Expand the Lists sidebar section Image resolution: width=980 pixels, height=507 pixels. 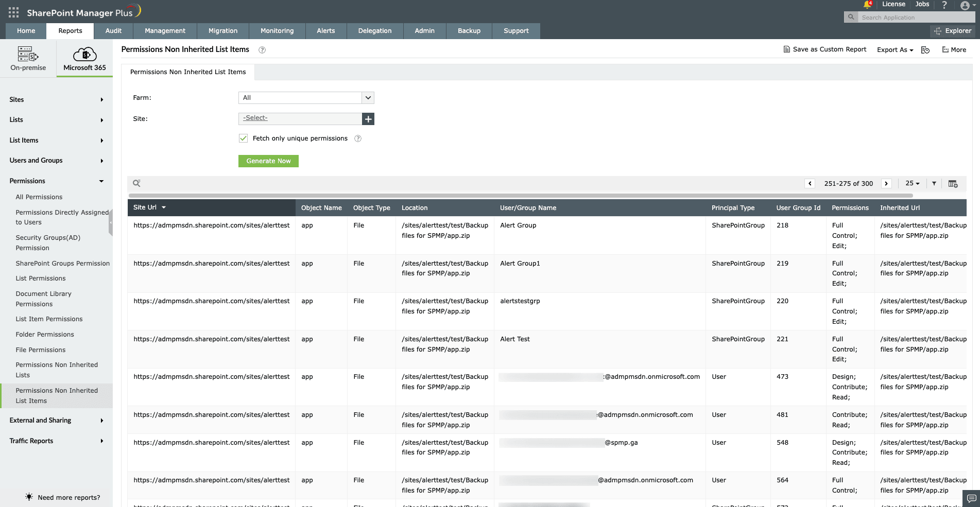pyautogui.click(x=56, y=120)
